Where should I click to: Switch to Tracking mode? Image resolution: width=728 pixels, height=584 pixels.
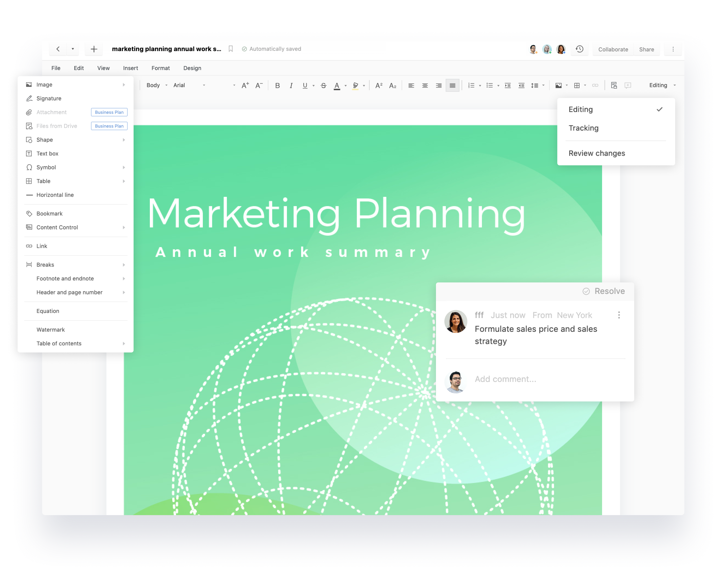pyautogui.click(x=584, y=128)
